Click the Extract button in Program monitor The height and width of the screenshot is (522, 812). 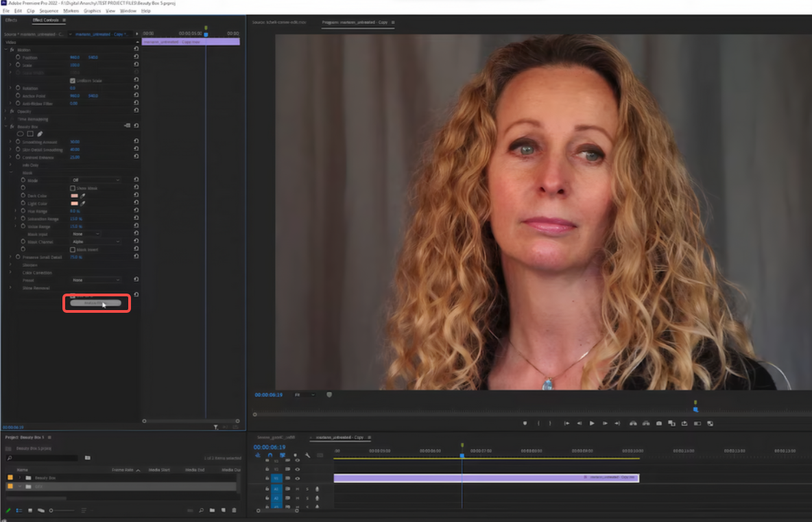(646, 424)
